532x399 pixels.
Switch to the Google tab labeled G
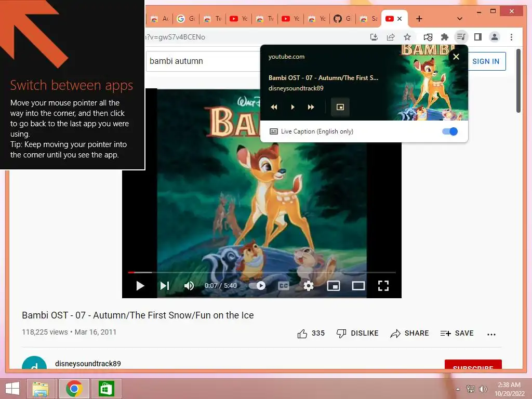click(185, 19)
